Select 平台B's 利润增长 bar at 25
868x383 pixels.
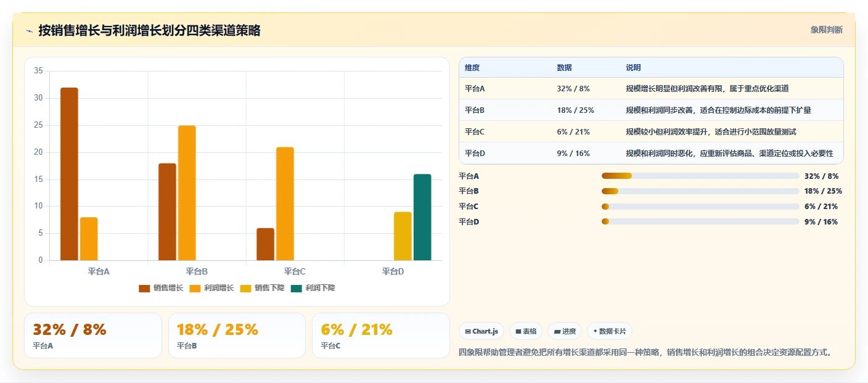[x=187, y=193]
